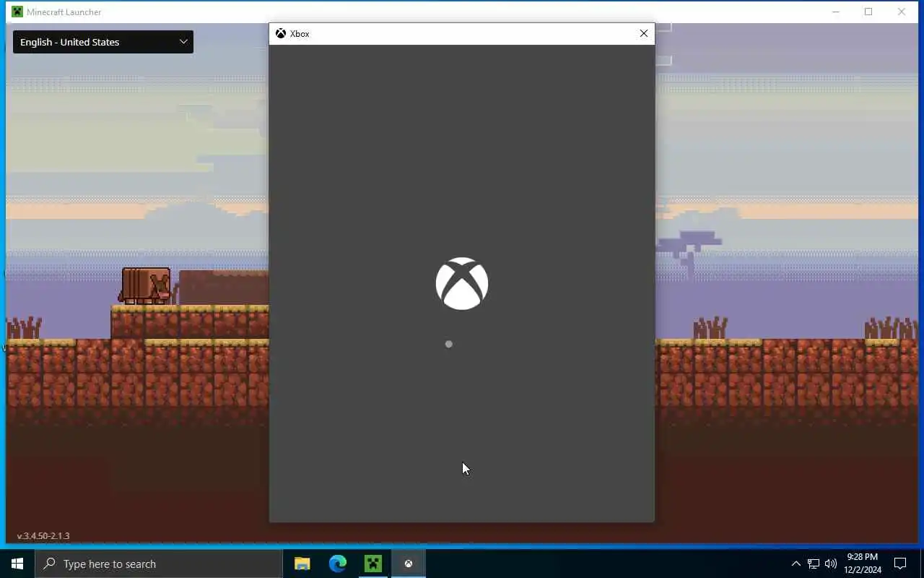Open the Windows Start menu

(x=17, y=564)
